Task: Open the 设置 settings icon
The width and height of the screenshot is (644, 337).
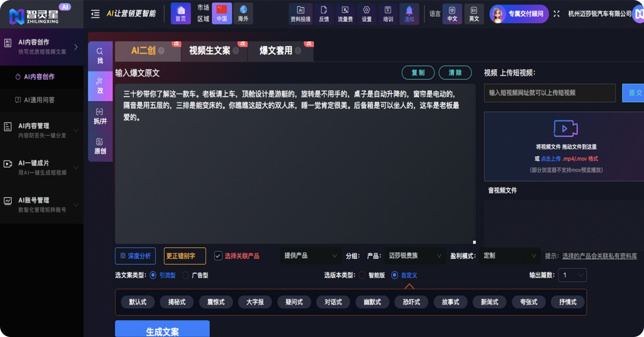Action: click(x=367, y=13)
